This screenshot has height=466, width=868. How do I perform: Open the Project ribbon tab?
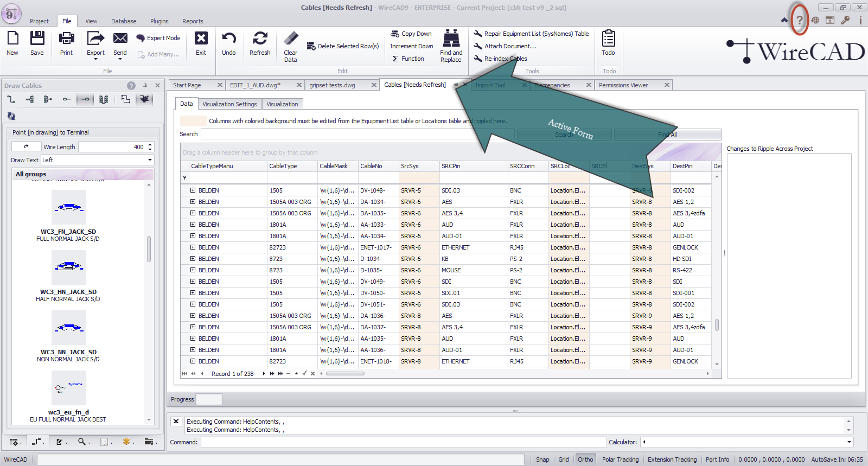click(x=39, y=21)
